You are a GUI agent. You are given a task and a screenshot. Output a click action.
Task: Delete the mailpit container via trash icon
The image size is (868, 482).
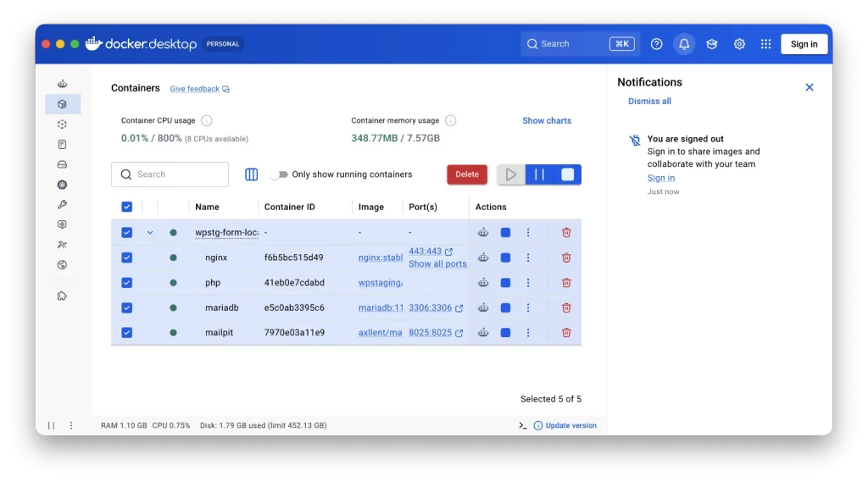pos(566,333)
